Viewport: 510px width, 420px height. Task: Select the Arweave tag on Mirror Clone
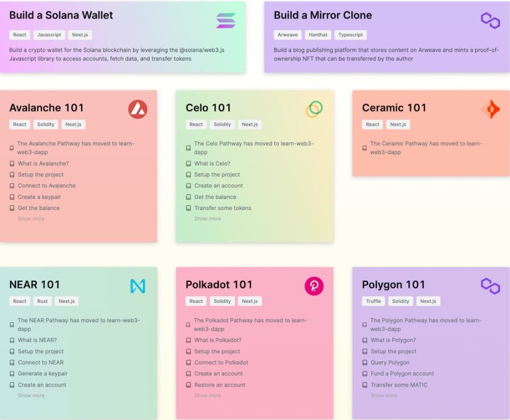point(287,35)
